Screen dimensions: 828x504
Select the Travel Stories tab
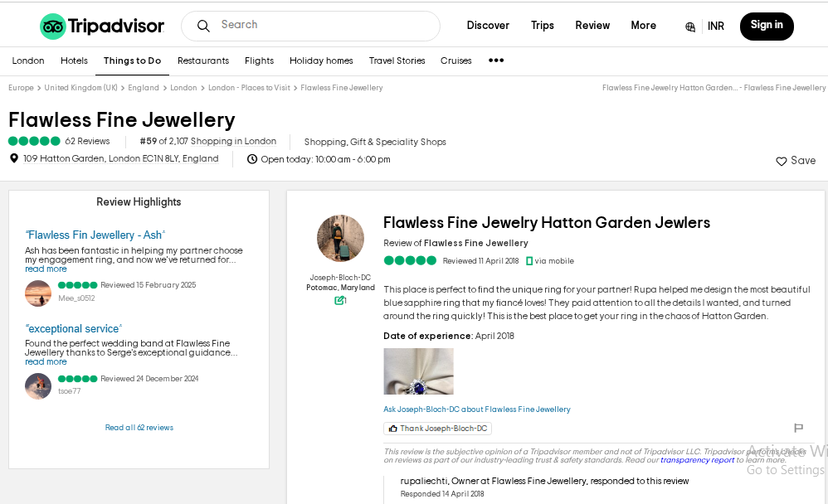397,61
